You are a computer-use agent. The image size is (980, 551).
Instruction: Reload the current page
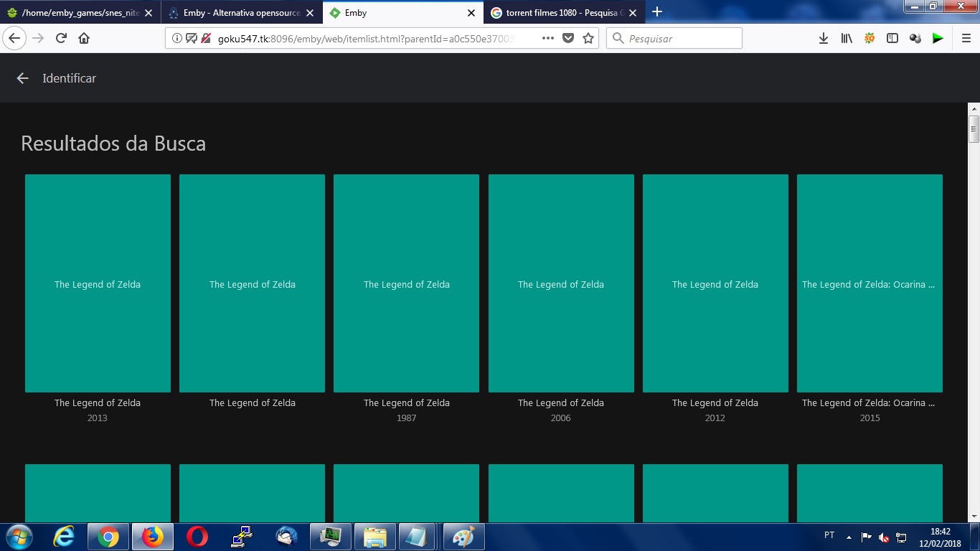[61, 39]
